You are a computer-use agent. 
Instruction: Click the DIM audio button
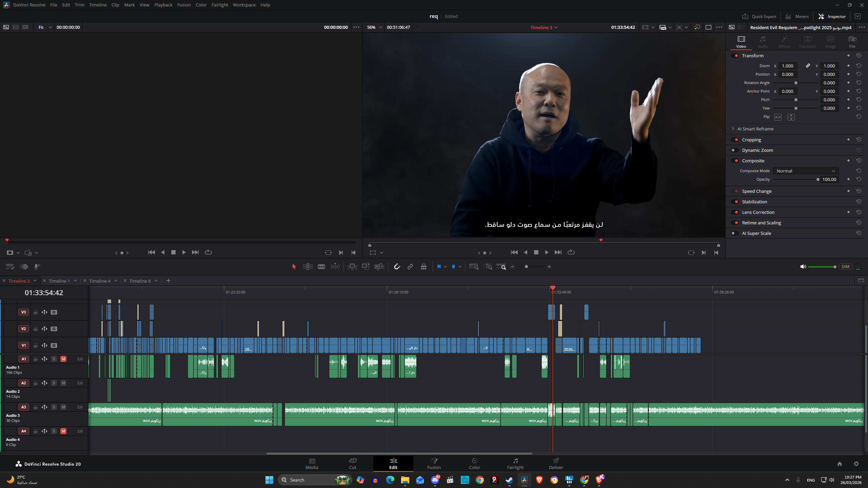(845, 267)
